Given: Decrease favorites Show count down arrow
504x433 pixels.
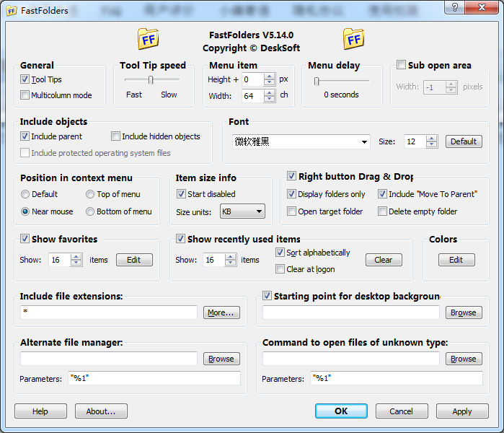Looking at the screenshot, I should tap(76, 263).
